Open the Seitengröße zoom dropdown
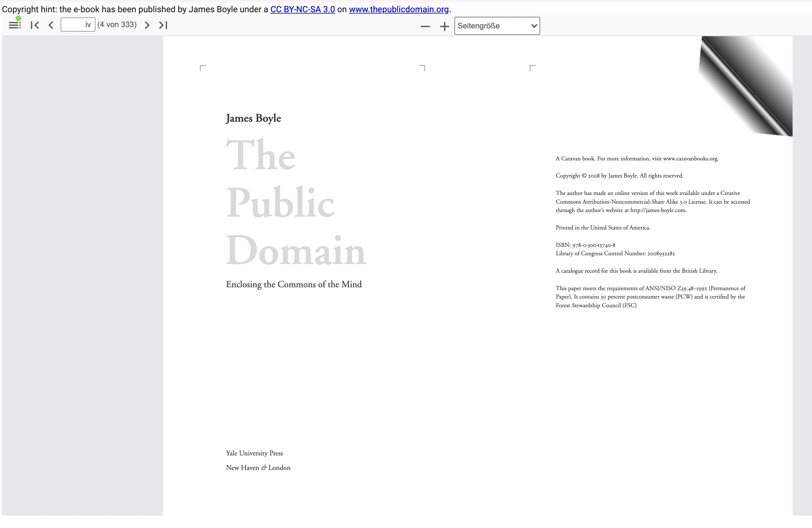Viewport: 812px width, 528px height. 497,26
